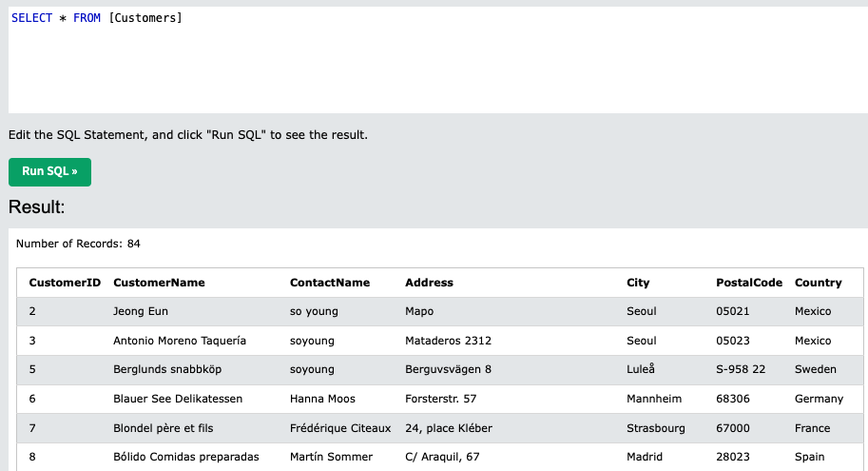Click the Spain country cell
The height and width of the screenshot is (471, 868).
pyautogui.click(x=809, y=457)
